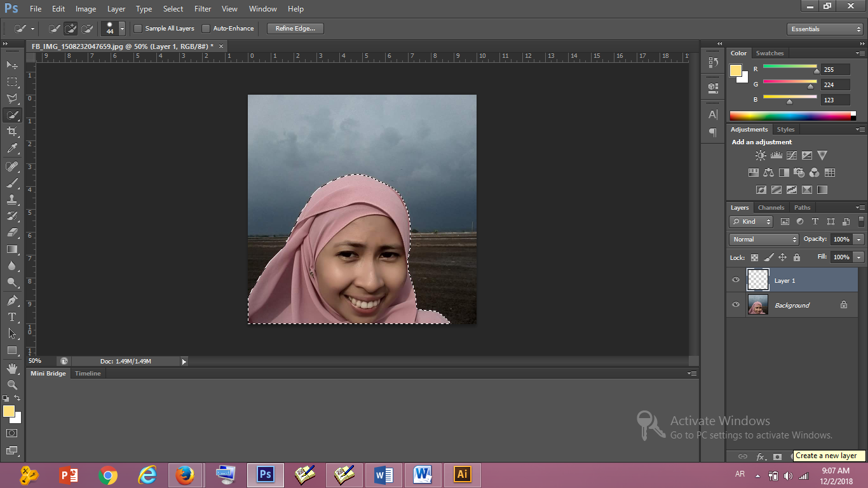Select the Hand tool

click(12, 367)
